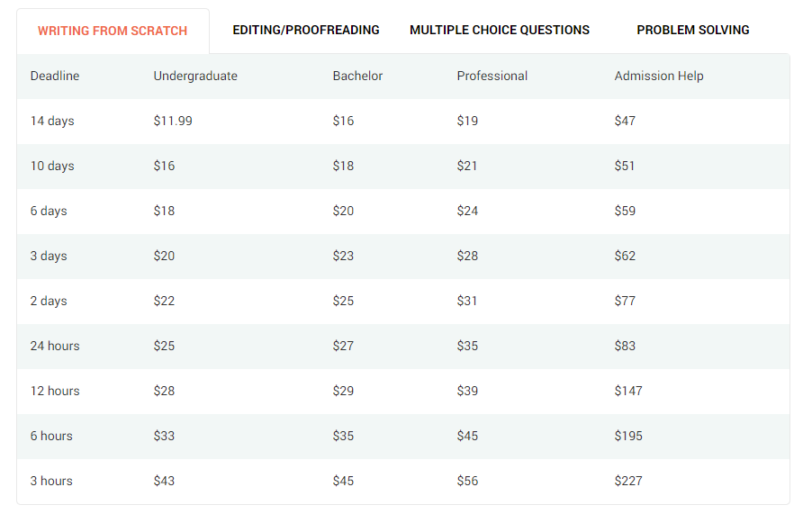Click the Undergraduate column header
The height and width of the screenshot is (514, 812).
[195, 77]
